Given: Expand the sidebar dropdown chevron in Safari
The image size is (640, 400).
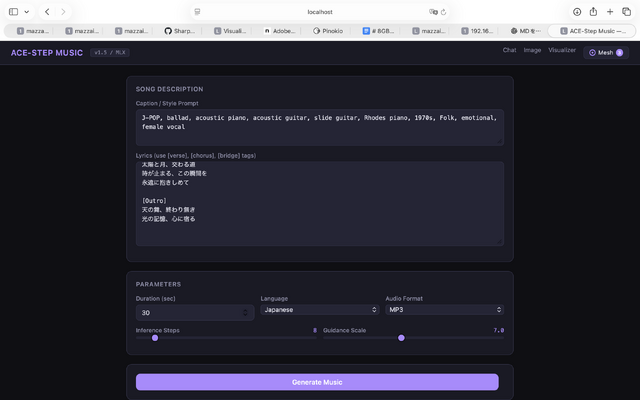Looking at the screenshot, I should point(27,11).
